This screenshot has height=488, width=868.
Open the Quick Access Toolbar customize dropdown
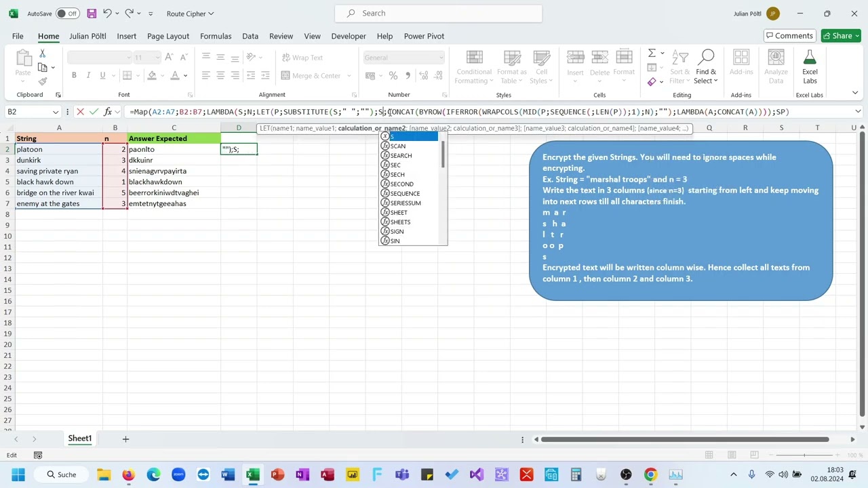(151, 14)
